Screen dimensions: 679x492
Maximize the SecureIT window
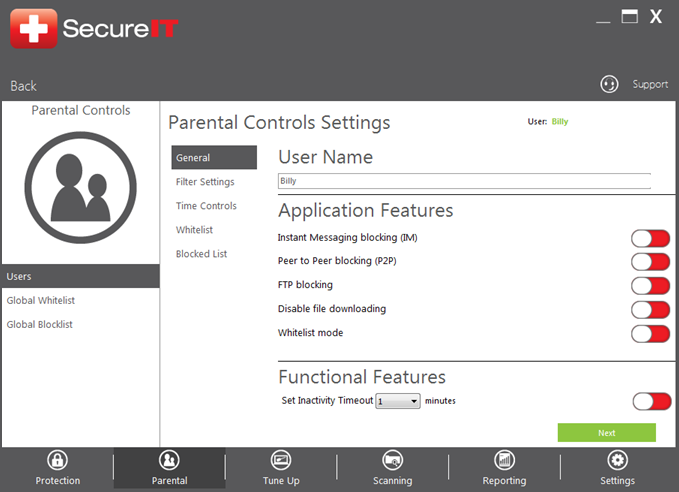tap(630, 16)
